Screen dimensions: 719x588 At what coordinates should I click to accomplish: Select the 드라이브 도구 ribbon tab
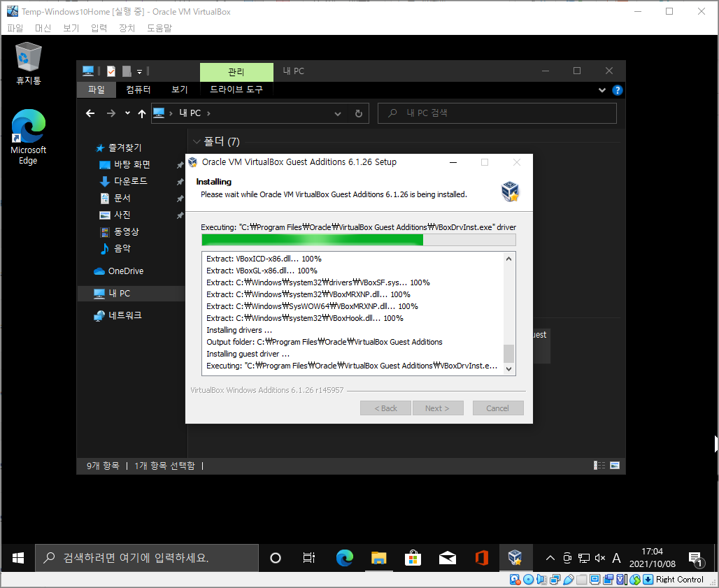click(x=236, y=89)
